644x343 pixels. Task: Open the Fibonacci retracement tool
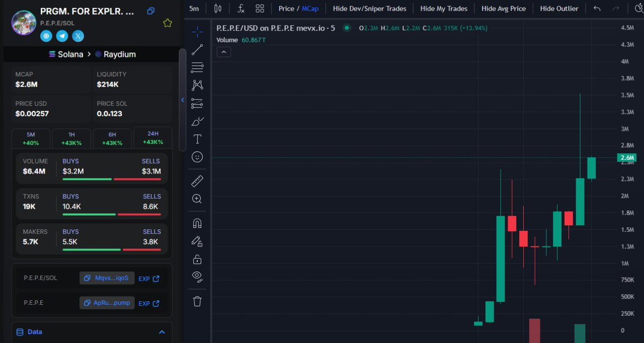pyautogui.click(x=197, y=68)
